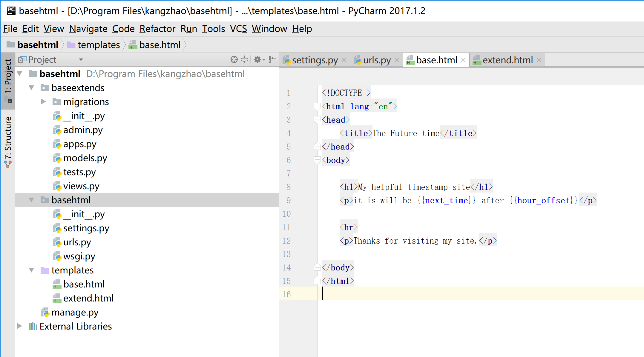Close the urls.py editor tab

397,60
